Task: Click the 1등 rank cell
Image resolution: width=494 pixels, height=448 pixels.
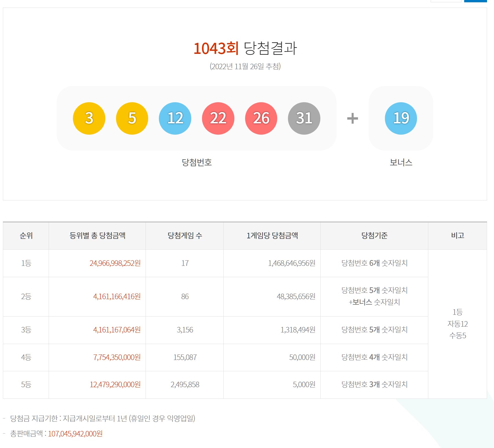Action: click(26, 263)
